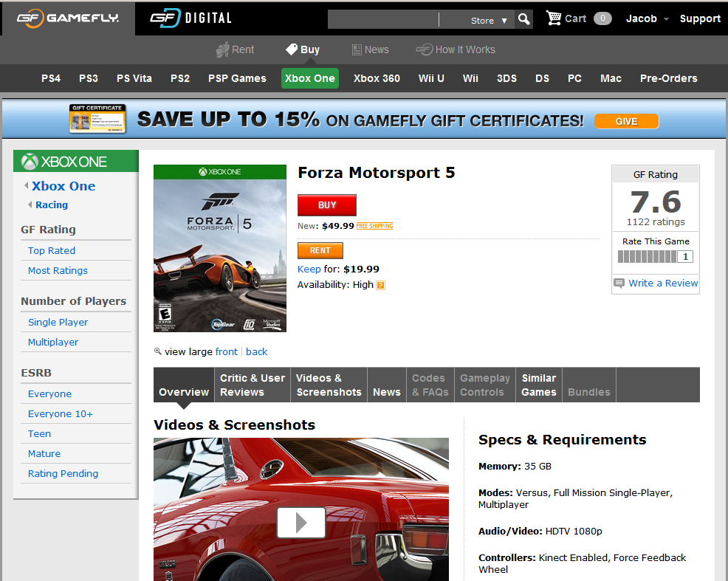728x581 pixels.
Task: Select the Xbox 360 platform tab
Action: click(377, 78)
